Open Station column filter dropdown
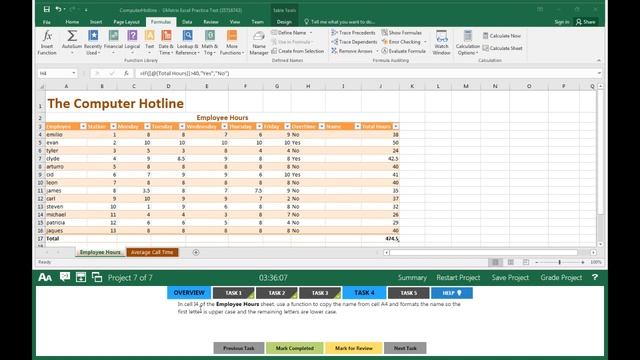The width and height of the screenshot is (640, 360). click(x=113, y=127)
